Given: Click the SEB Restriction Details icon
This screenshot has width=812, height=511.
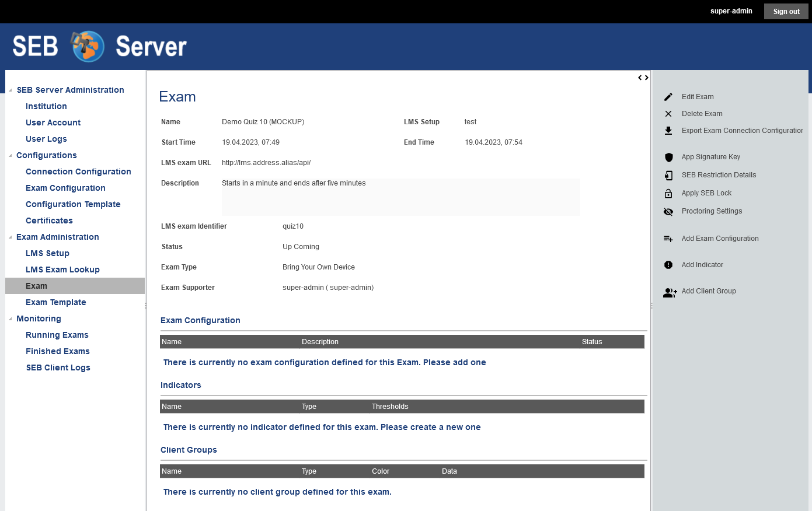Looking at the screenshot, I should pos(668,175).
